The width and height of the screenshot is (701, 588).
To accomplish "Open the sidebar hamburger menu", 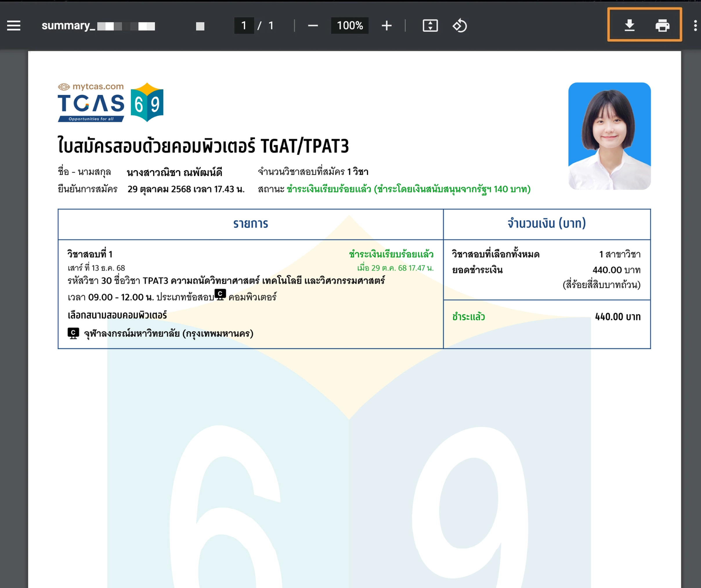I will tap(14, 26).
